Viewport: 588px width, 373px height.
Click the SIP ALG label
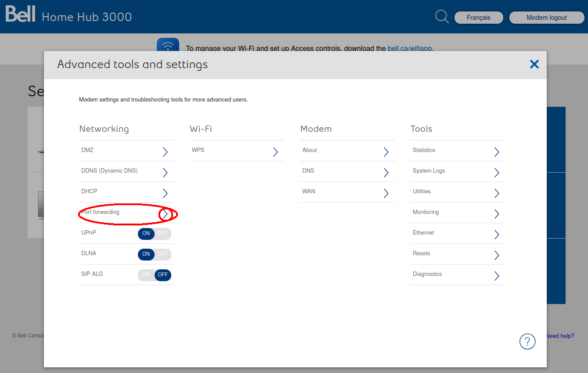pos(92,274)
